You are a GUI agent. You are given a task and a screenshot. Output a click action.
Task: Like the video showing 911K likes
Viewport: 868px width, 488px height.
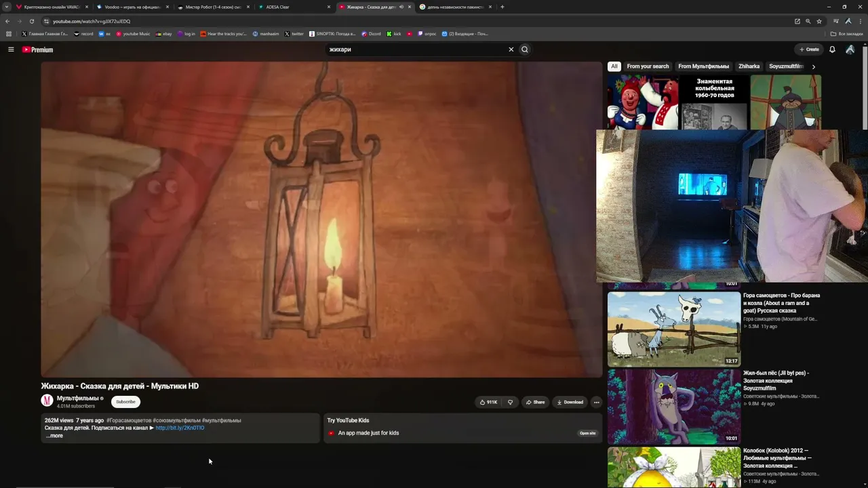pos(488,402)
